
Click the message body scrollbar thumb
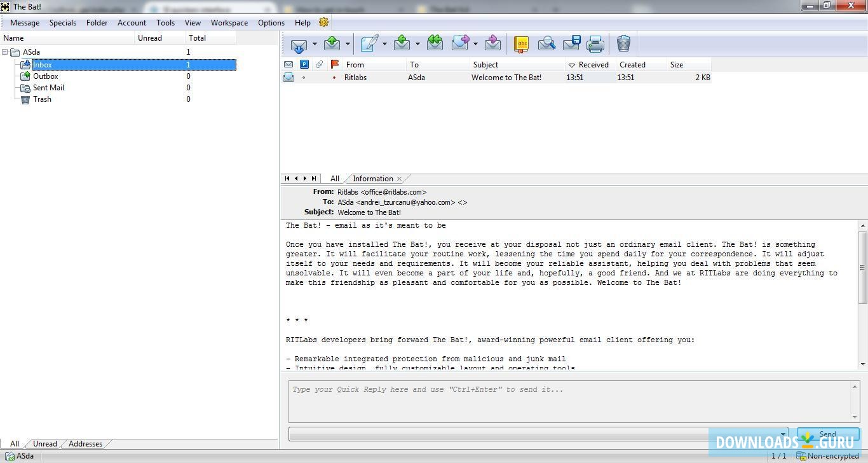pos(863,267)
